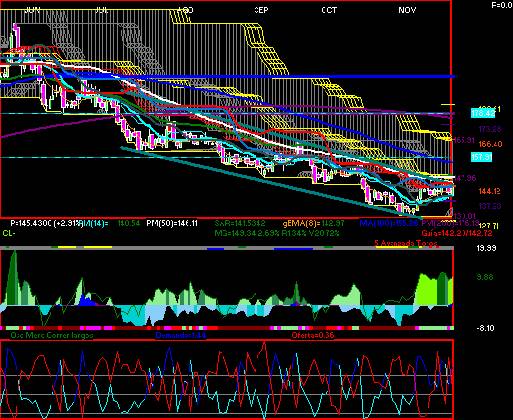The width and height of the screenshot is (513, 420).
Task: Click the CL- symbol label
Action: (8, 233)
